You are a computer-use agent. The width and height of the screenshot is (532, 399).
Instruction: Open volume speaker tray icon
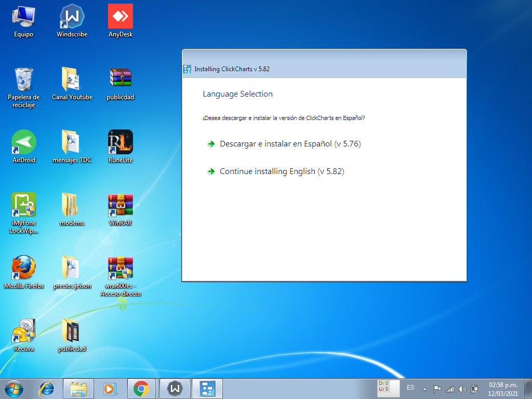462,389
